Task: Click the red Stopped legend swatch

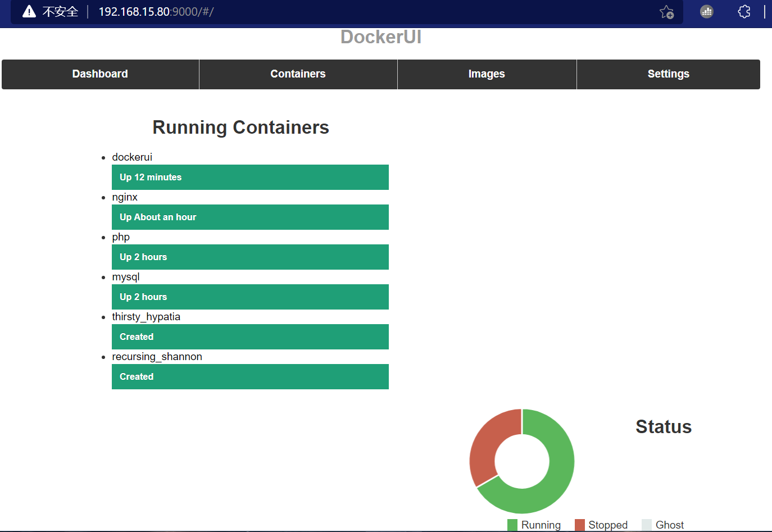Action: tap(580, 525)
